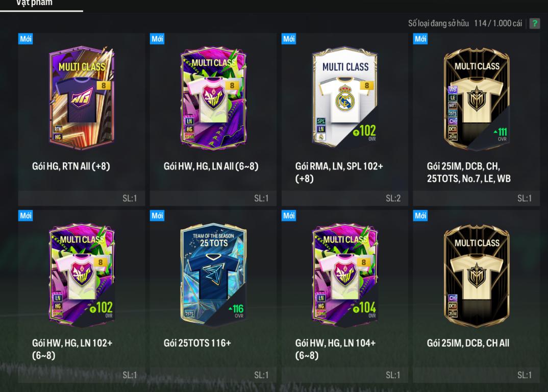Click the Mới badge on the 25TOTS 116+ pack
The width and height of the screenshot is (548, 392).
(x=157, y=216)
